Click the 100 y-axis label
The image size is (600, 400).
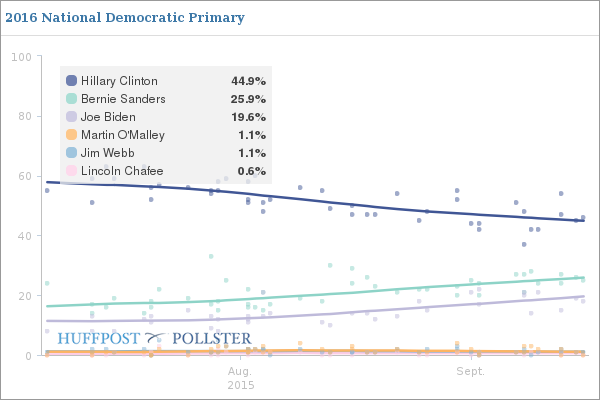[20, 56]
